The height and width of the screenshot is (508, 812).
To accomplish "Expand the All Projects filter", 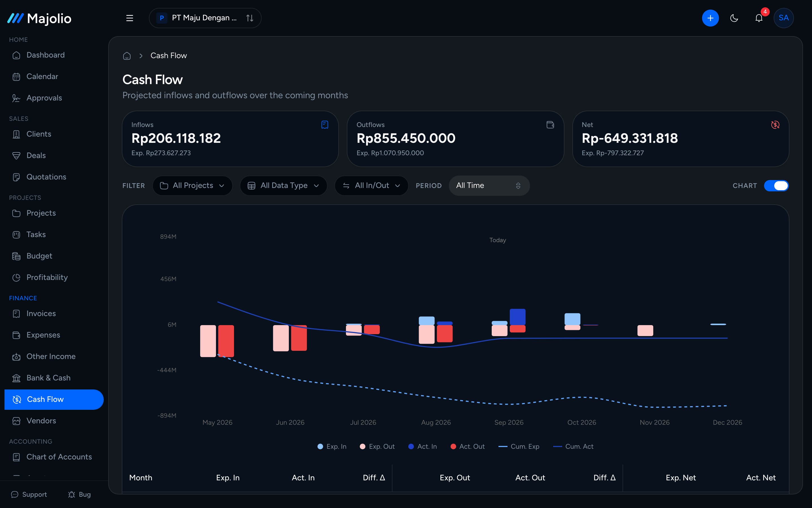I will (x=192, y=186).
